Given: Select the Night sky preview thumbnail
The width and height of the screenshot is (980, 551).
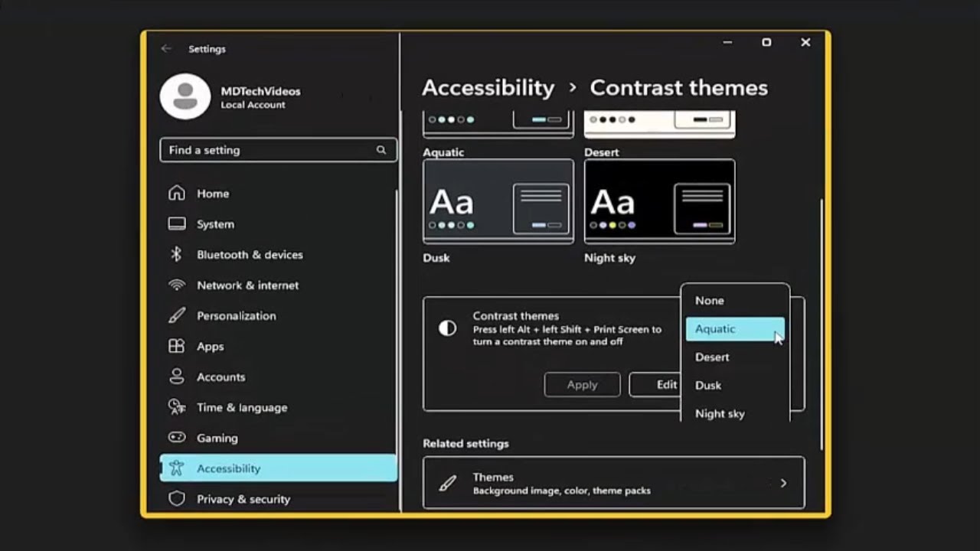Looking at the screenshot, I should (x=659, y=201).
